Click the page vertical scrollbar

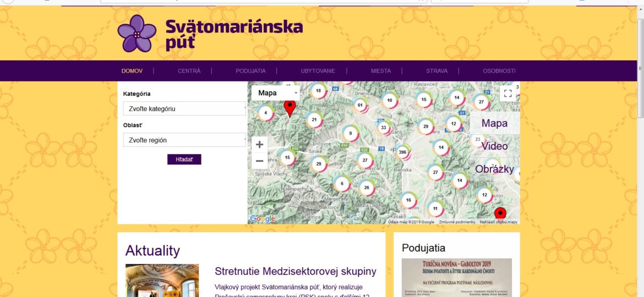pos(640,68)
